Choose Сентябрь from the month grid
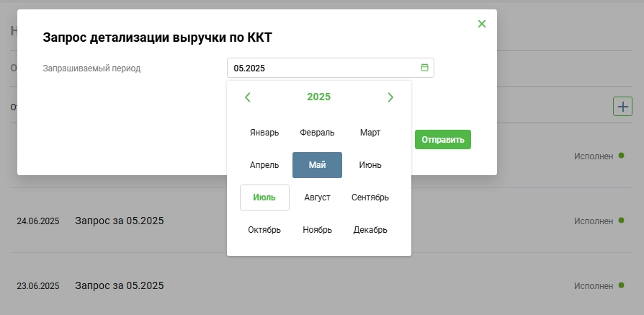 tap(370, 198)
